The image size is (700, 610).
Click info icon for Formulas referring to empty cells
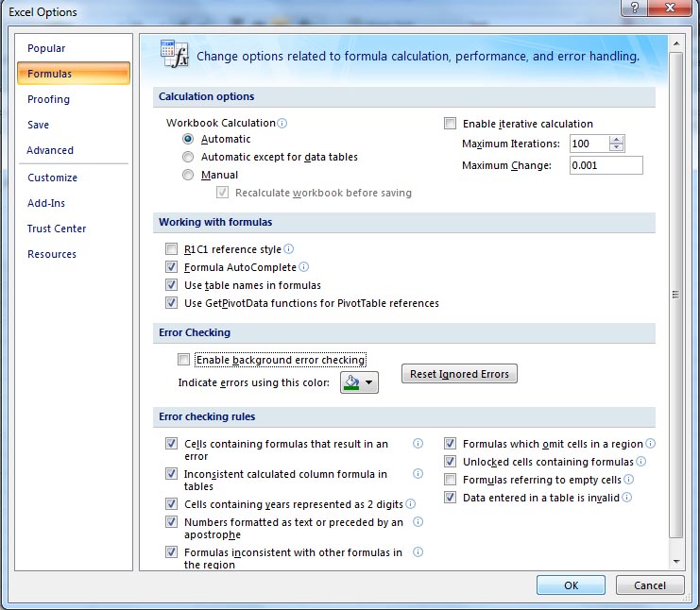[628, 480]
